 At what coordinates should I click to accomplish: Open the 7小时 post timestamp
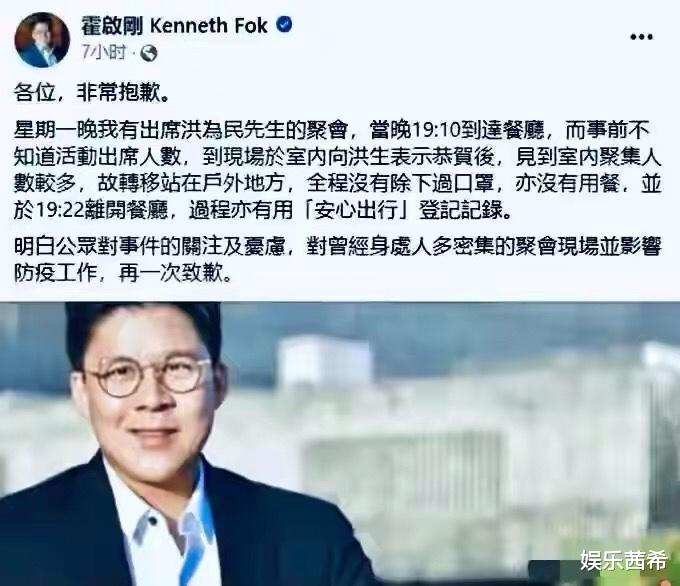point(104,53)
